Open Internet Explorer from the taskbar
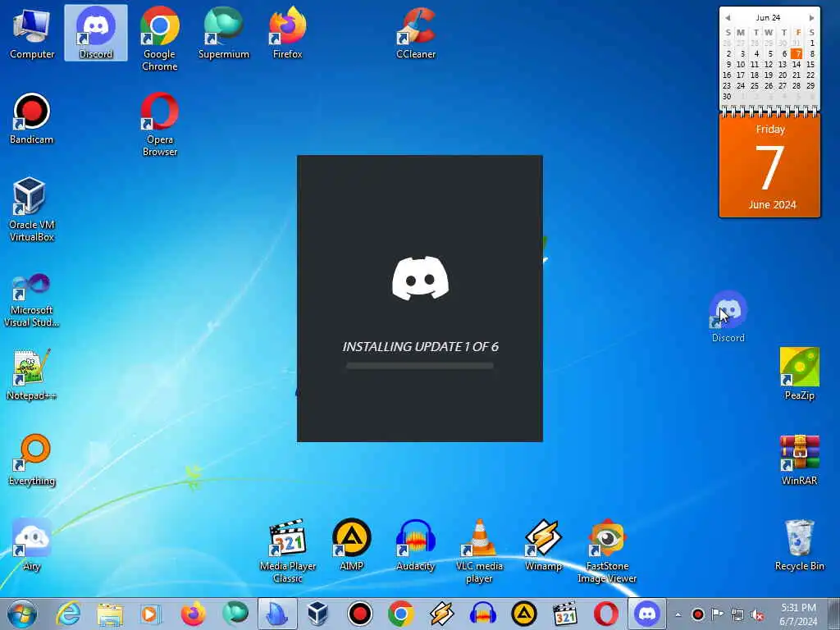Screen dimensions: 840x630 coord(68,614)
